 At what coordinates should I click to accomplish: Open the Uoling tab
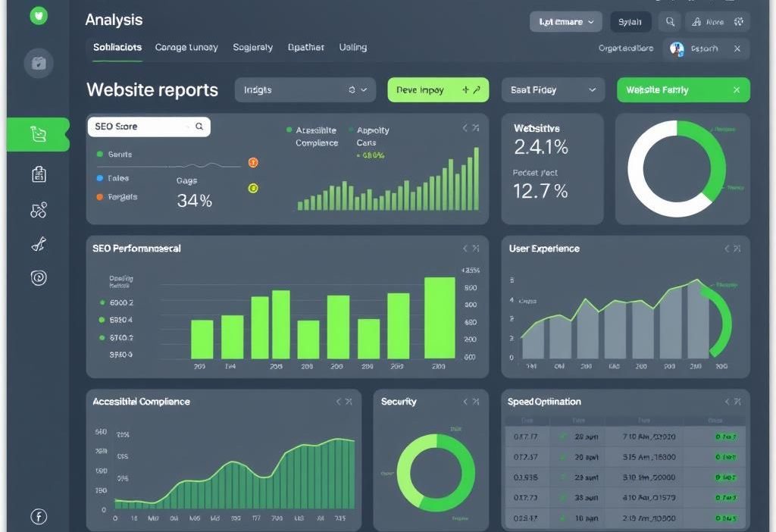pyautogui.click(x=352, y=47)
